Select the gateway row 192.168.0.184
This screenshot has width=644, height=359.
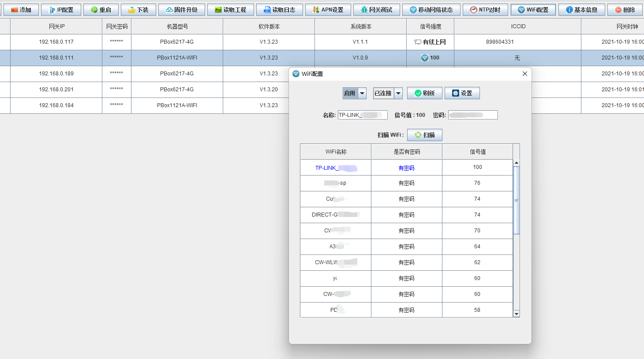[x=144, y=105]
